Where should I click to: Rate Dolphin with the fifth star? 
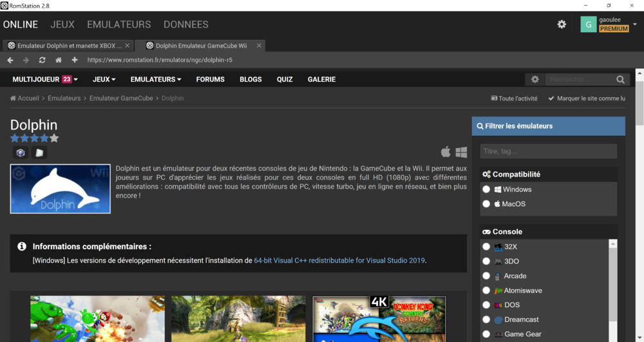[54, 138]
